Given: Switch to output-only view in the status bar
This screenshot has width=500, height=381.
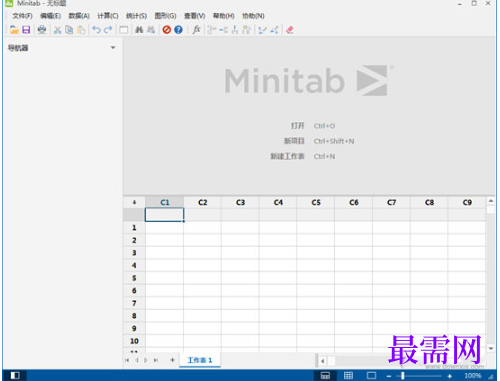Looking at the screenshot, I should 371,375.
